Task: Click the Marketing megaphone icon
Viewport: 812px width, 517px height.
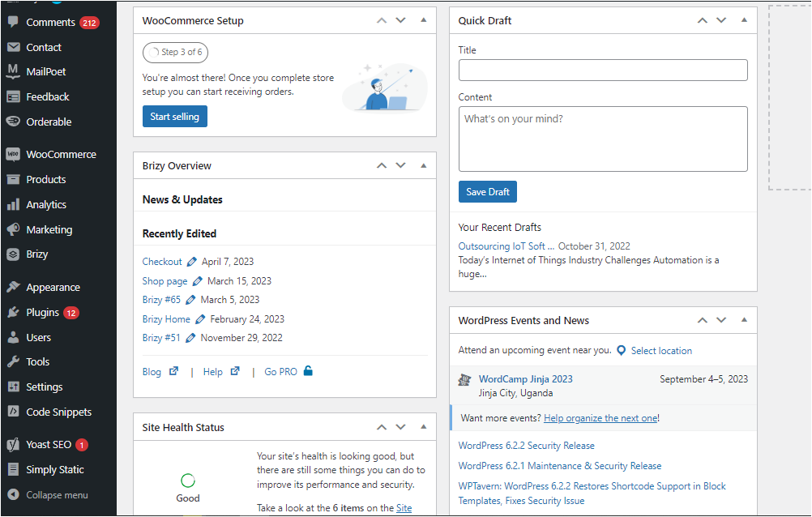Action: [x=13, y=229]
